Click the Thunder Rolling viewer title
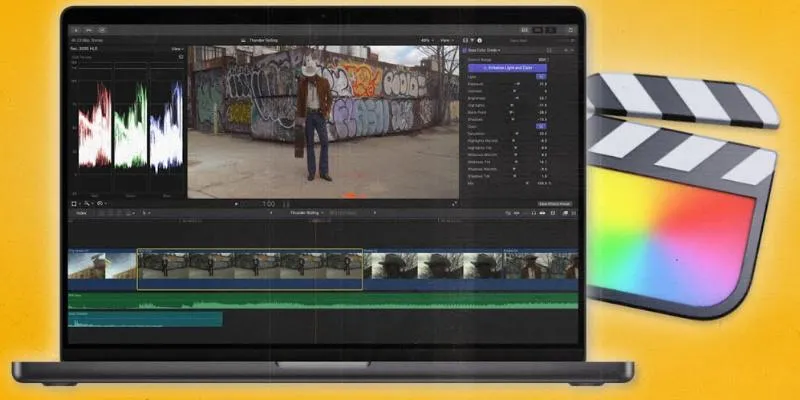 point(263,40)
